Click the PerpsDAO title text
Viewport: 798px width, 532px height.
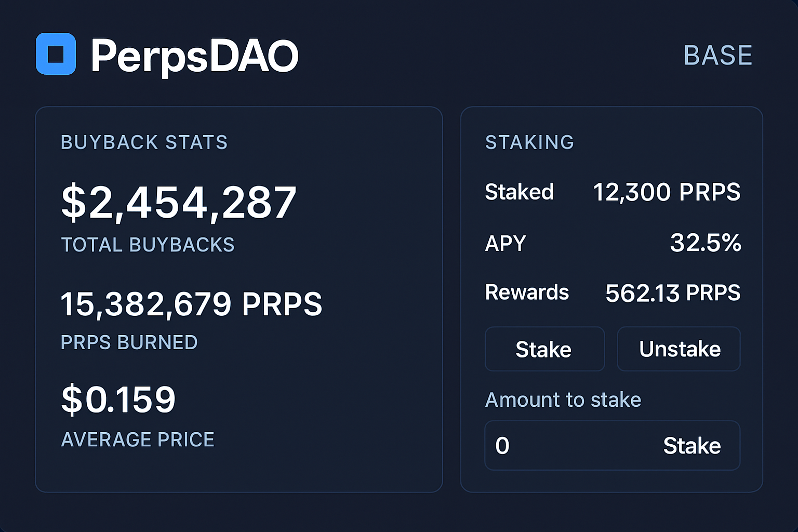(x=194, y=56)
